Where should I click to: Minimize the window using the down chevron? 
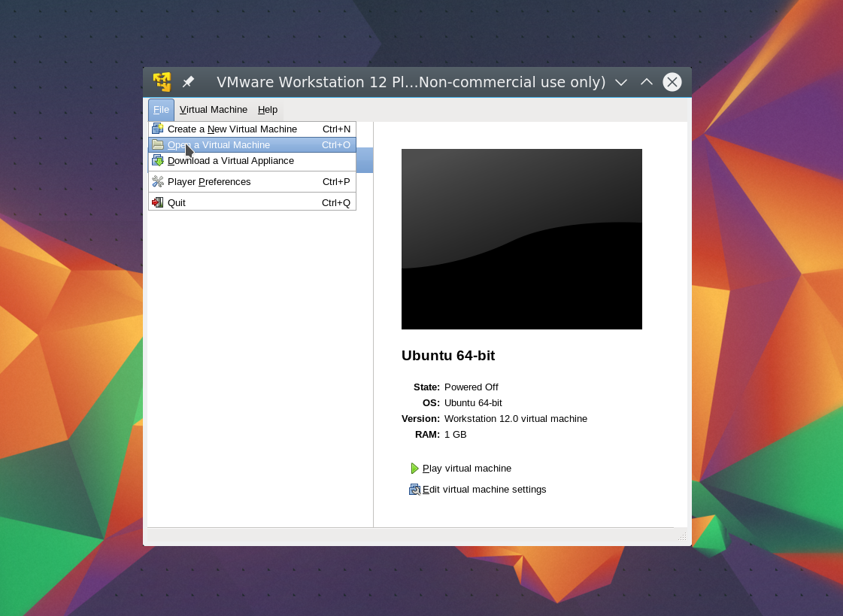point(621,82)
